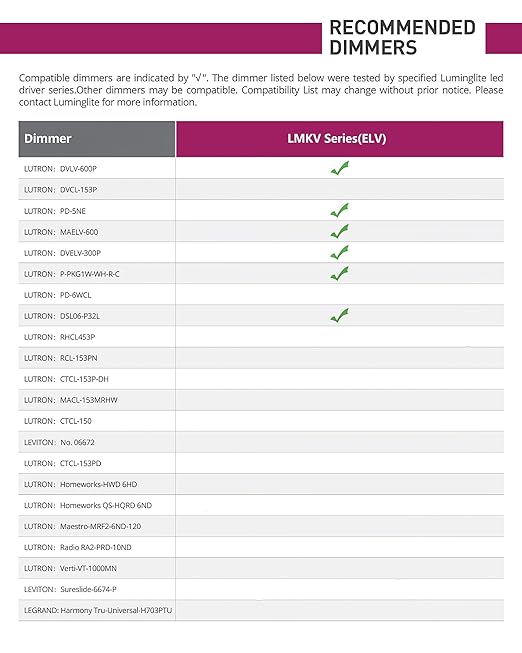Click the green checkmark for MAELV-600
522x653 pixels.
(x=340, y=232)
